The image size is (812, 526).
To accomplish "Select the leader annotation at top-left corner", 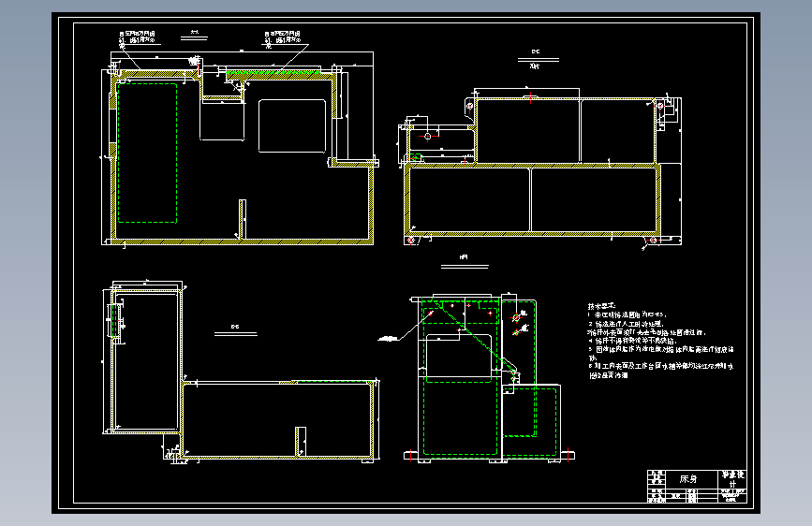I will (x=138, y=37).
